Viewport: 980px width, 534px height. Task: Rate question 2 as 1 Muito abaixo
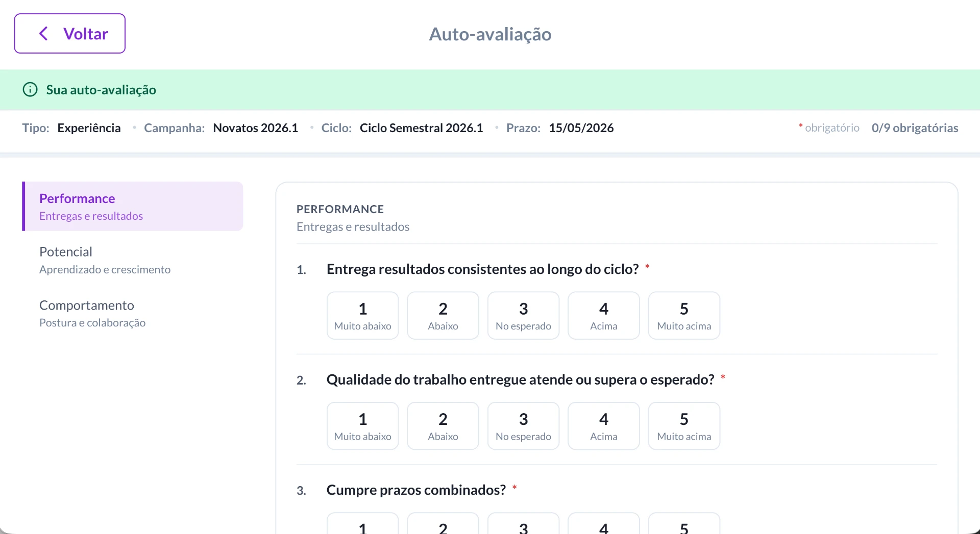(363, 426)
